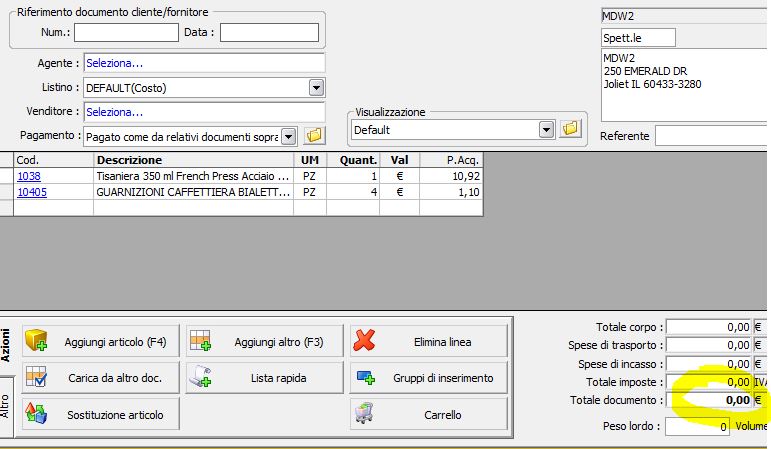Click the UM column header
The height and width of the screenshot is (449, 771).
(x=310, y=160)
